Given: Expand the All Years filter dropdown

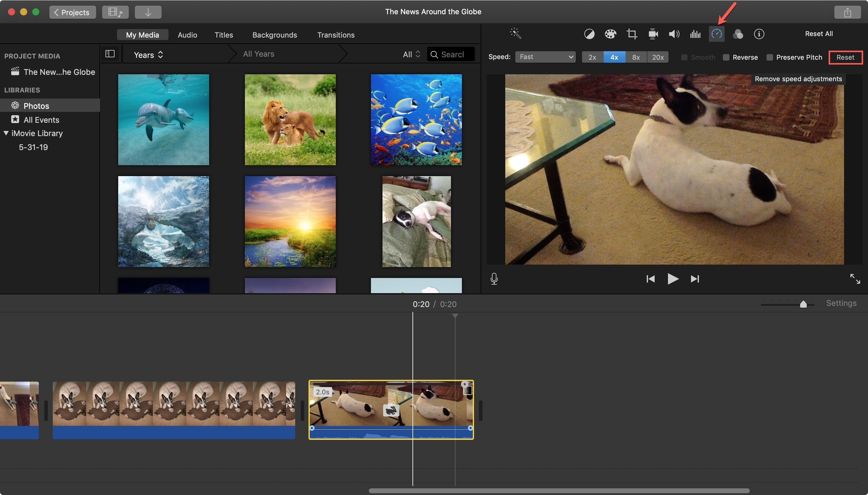Looking at the screenshot, I should tap(258, 54).
